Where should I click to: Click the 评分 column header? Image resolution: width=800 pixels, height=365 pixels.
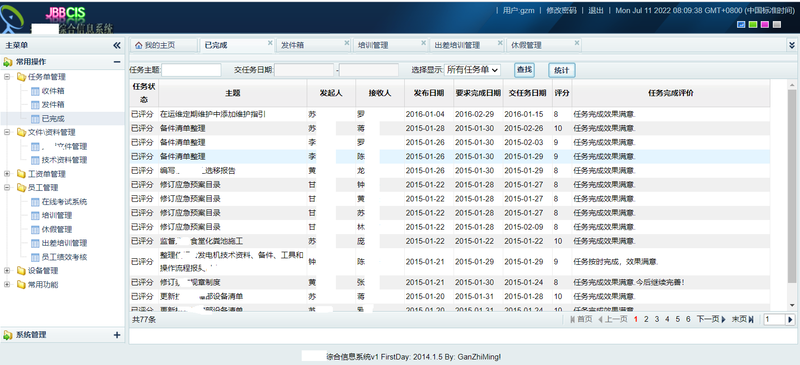click(x=562, y=93)
